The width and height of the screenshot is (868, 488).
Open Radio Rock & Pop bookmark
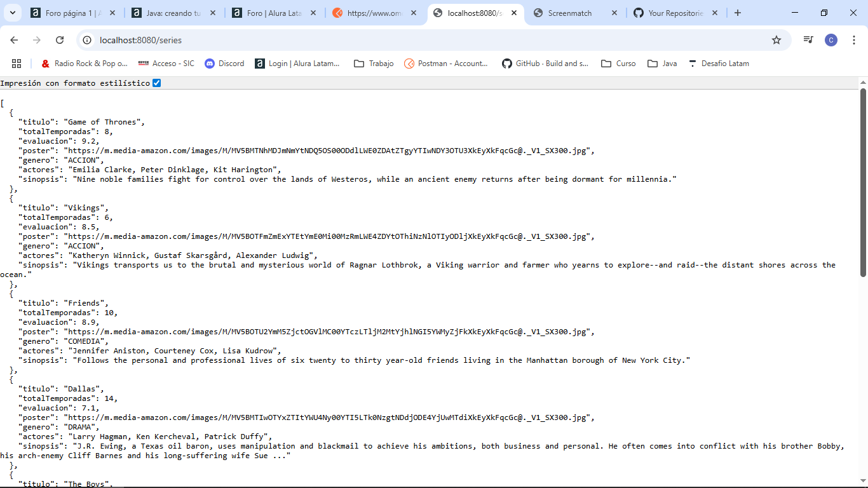(x=85, y=64)
